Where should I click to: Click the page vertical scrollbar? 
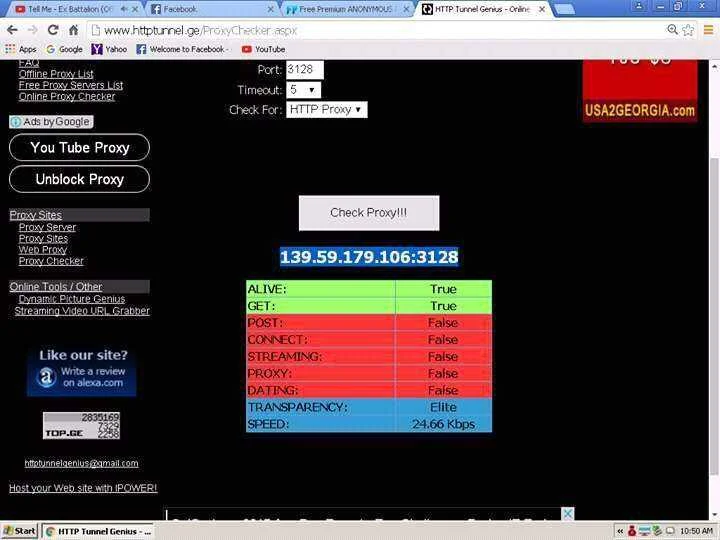pos(714,317)
